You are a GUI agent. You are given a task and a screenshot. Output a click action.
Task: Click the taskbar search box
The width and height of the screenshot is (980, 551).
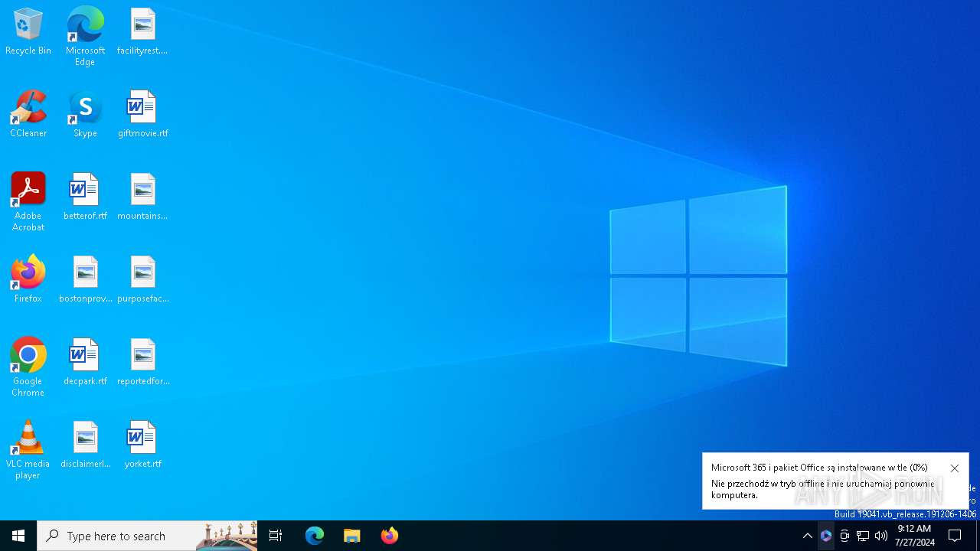point(147,536)
